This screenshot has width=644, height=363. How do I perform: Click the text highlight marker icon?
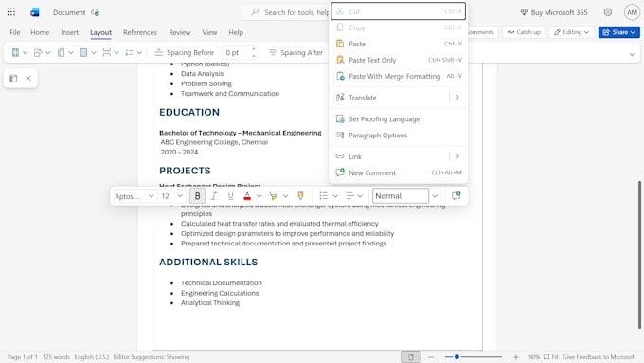[274, 196]
